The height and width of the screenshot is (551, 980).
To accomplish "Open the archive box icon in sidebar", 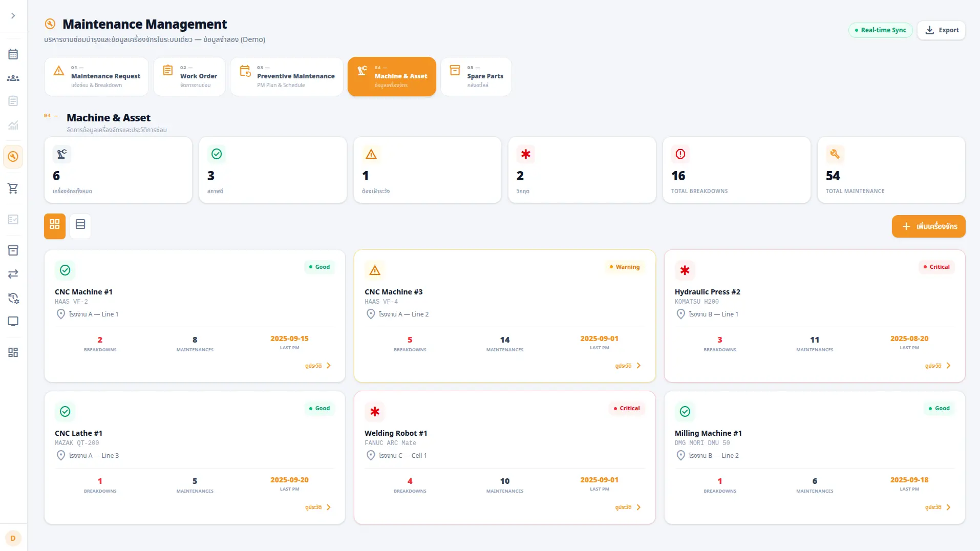I will coord(13,250).
